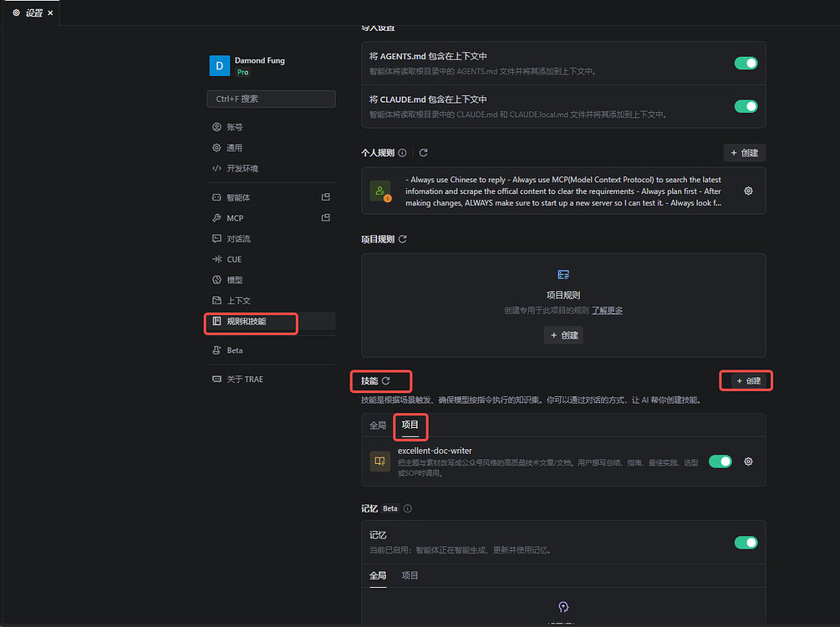Viewport: 840px width, 627px height.
Task: Toggle including CLAUDE.md in context
Action: [746, 106]
